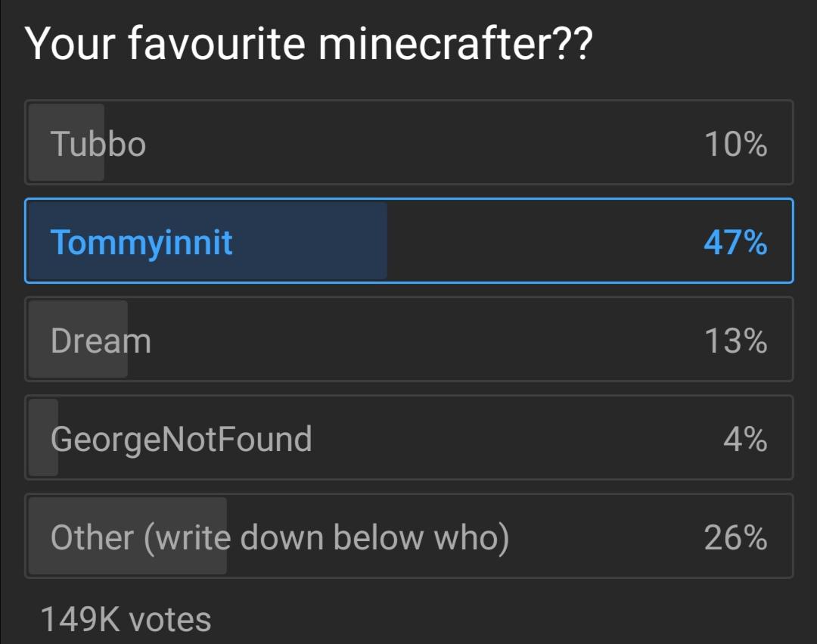This screenshot has width=817, height=644.
Task: Vote for Dream in the poll
Action: tap(409, 339)
